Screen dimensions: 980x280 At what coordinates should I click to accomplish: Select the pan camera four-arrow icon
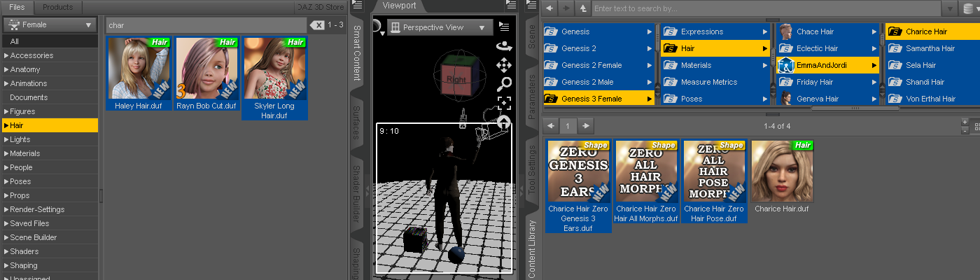[503, 66]
